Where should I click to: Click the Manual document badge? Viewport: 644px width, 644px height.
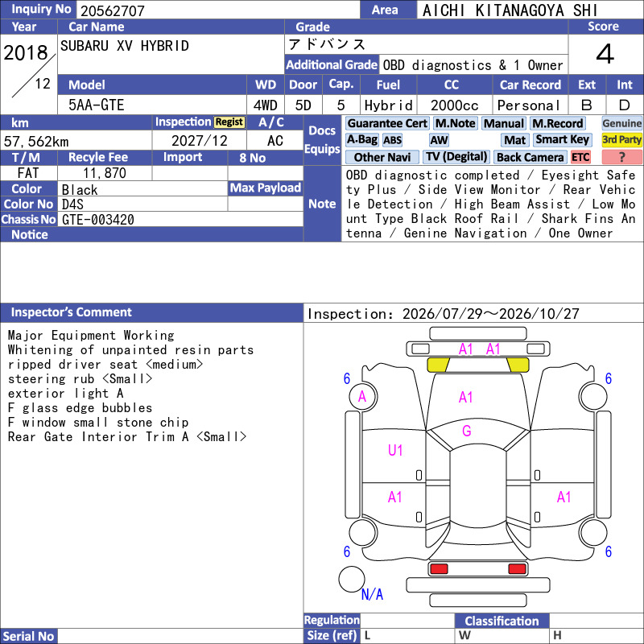click(504, 123)
